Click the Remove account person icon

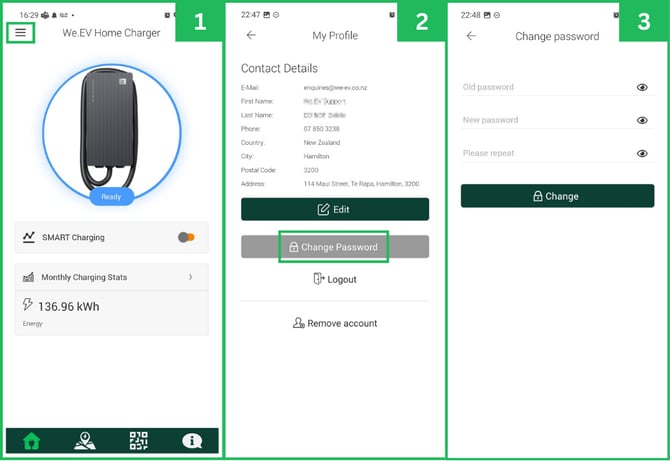click(299, 323)
